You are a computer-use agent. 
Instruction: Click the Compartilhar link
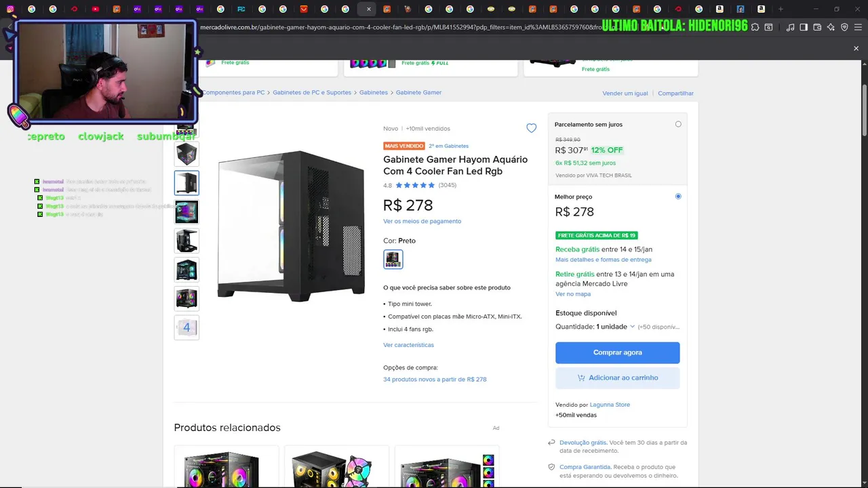(x=675, y=93)
